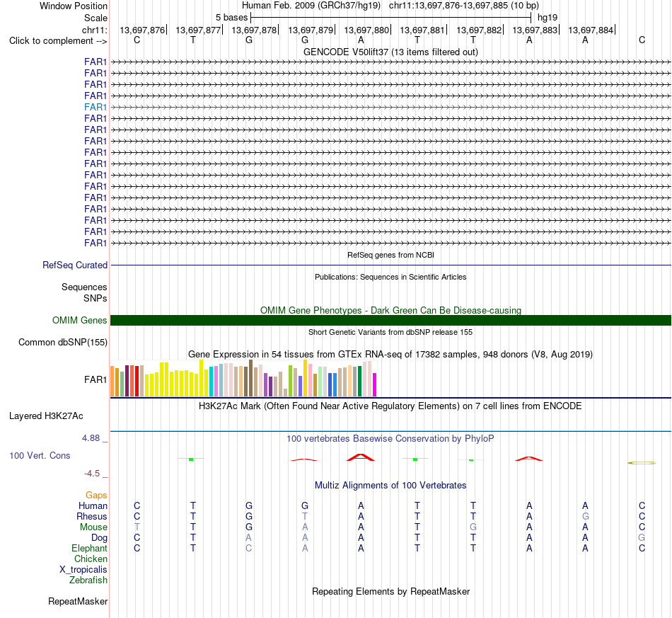Open 'Publications: Sequences in Scientific Articles' title
The height and width of the screenshot is (618, 672).
click(390, 277)
